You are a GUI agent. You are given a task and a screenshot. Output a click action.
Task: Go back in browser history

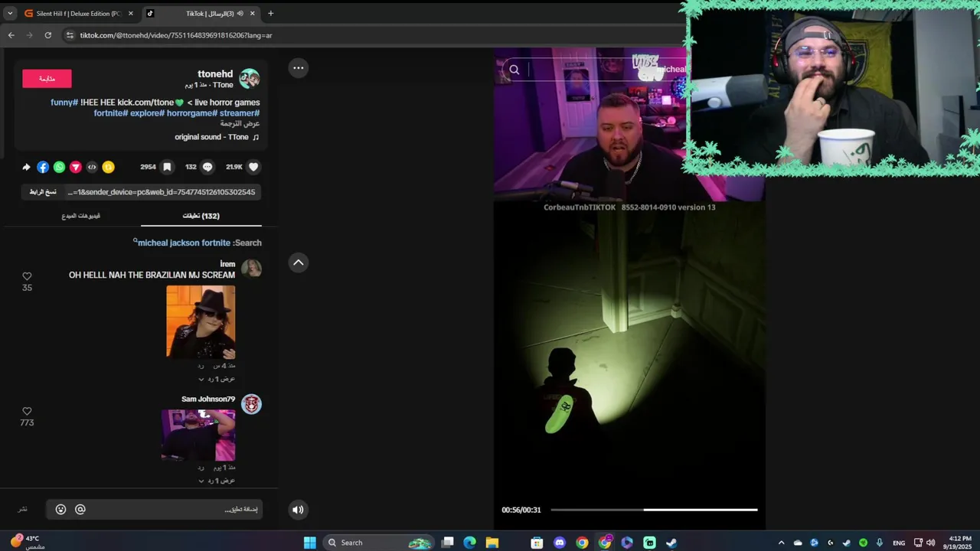(x=11, y=35)
